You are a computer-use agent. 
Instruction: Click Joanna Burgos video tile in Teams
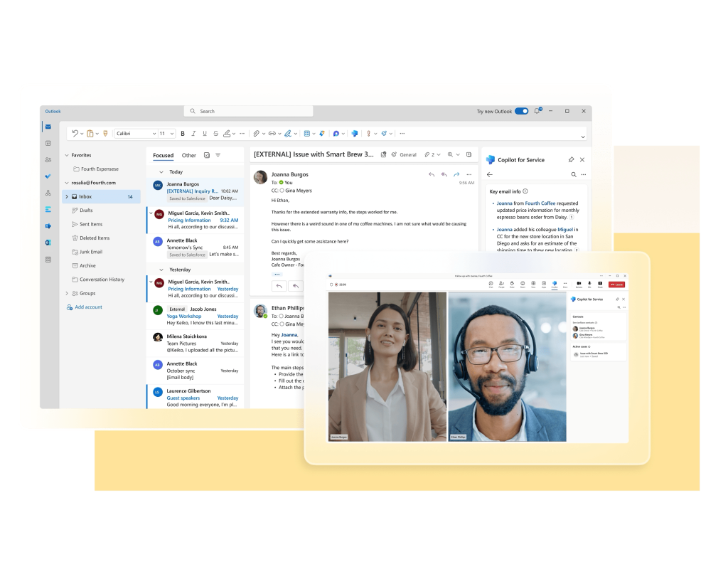coord(387,366)
